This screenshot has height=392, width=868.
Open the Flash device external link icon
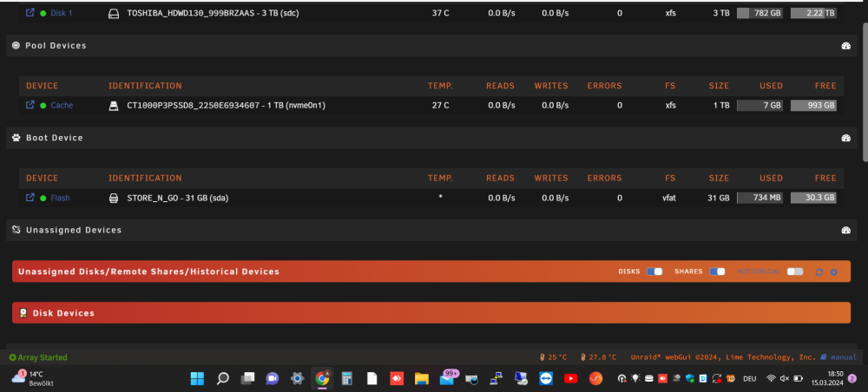pyautogui.click(x=30, y=197)
